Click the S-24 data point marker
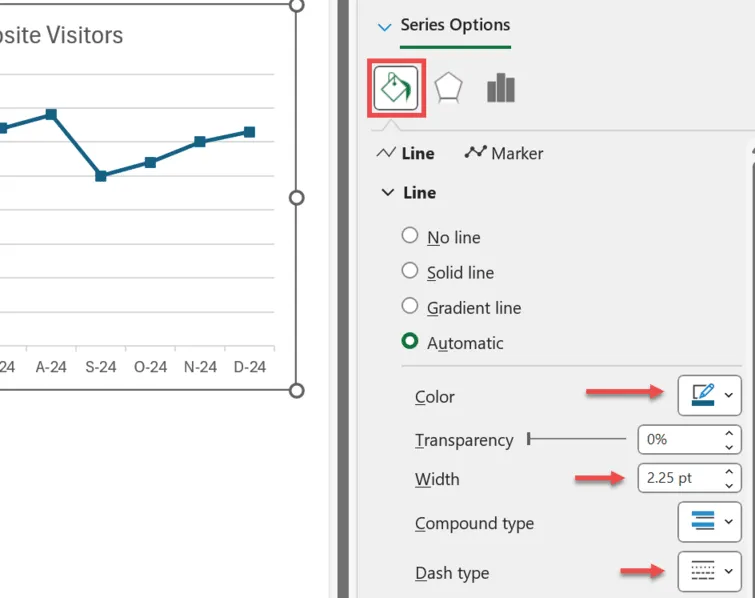Viewport: 755px width, 598px height. [101, 176]
